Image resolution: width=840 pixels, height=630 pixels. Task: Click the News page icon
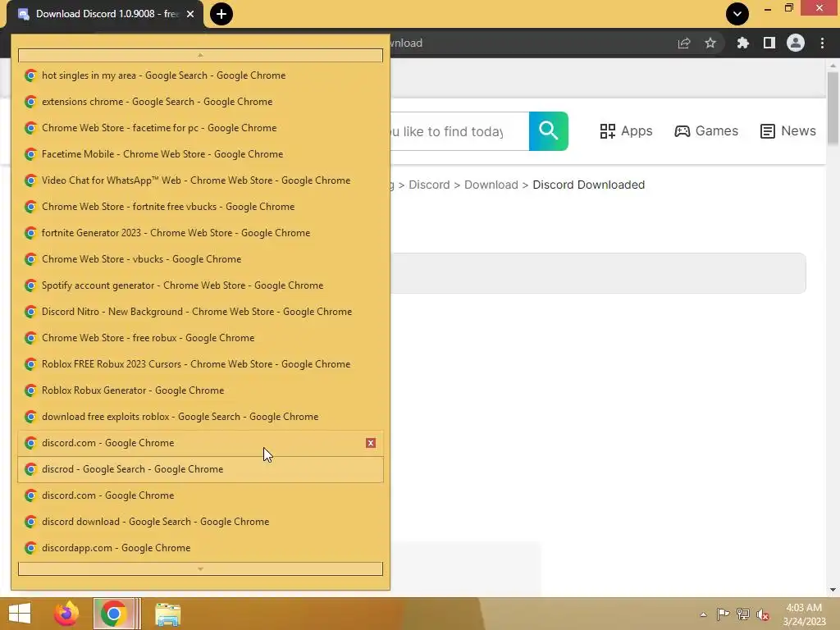pyautogui.click(x=767, y=131)
